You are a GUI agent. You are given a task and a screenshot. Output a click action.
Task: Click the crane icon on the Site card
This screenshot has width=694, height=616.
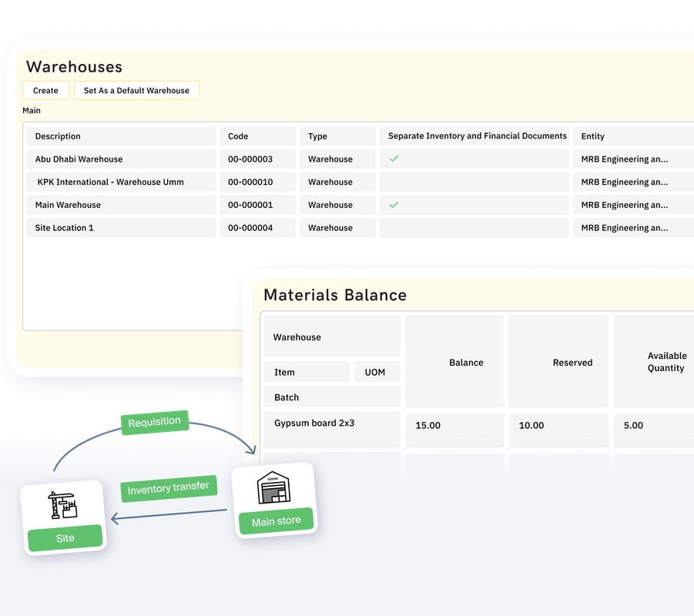tap(64, 504)
